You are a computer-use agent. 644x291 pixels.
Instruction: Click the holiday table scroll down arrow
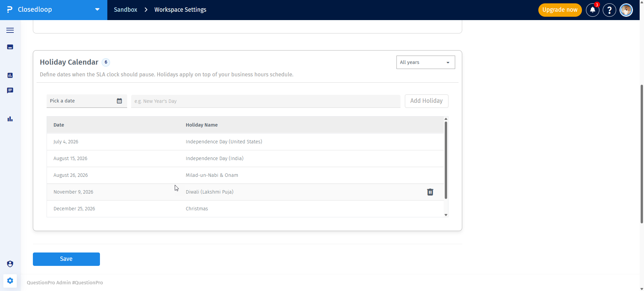(x=446, y=215)
